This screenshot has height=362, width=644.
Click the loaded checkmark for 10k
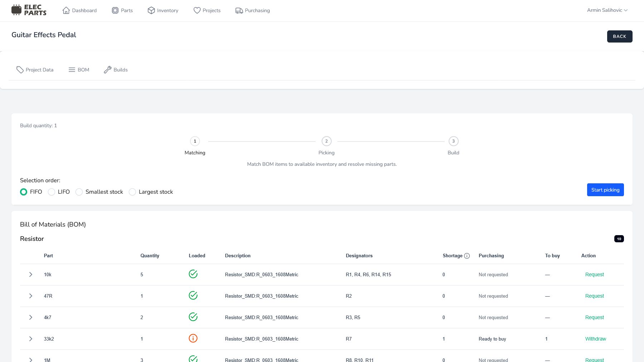pos(193,274)
